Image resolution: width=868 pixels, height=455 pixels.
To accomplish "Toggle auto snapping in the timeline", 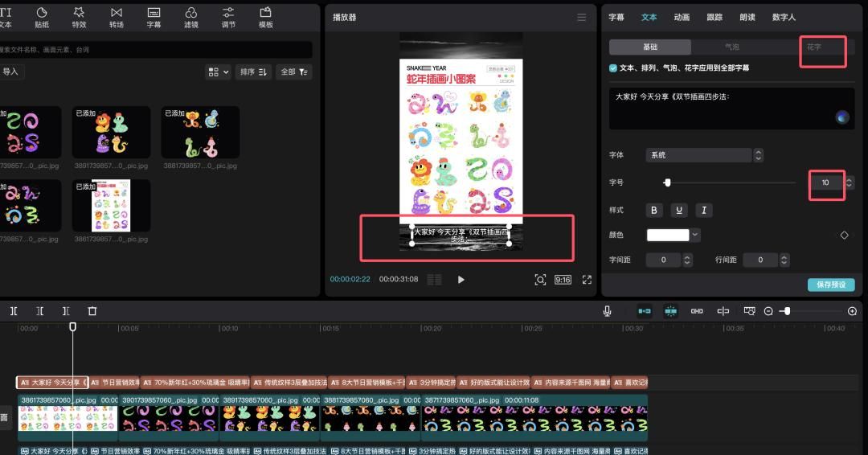I will coord(670,311).
